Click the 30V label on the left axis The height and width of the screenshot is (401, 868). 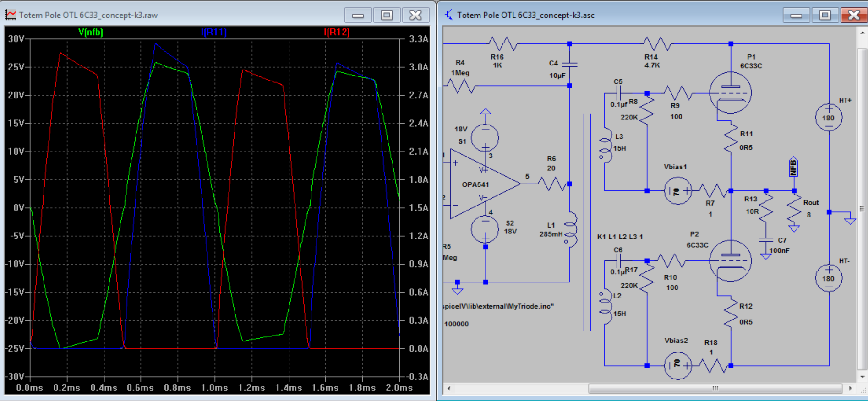coord(16,39)
